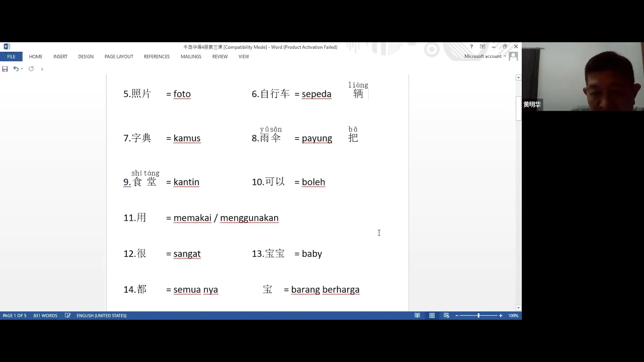This screenshot has height=362, width=644.
Task: Open the REFERENCES ribbon tab
Action: pyautogui.click(x=157, y=57)
